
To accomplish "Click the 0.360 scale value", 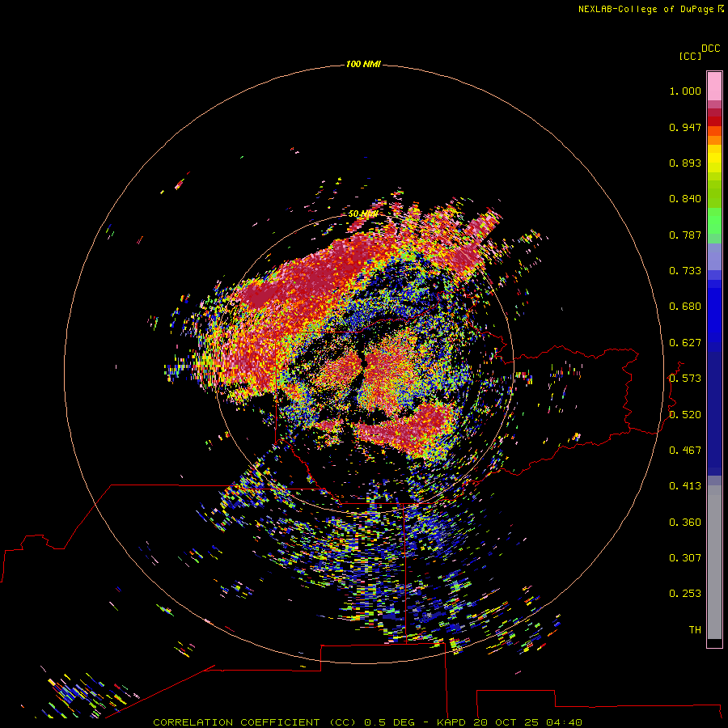I will [x=685, y=523].
